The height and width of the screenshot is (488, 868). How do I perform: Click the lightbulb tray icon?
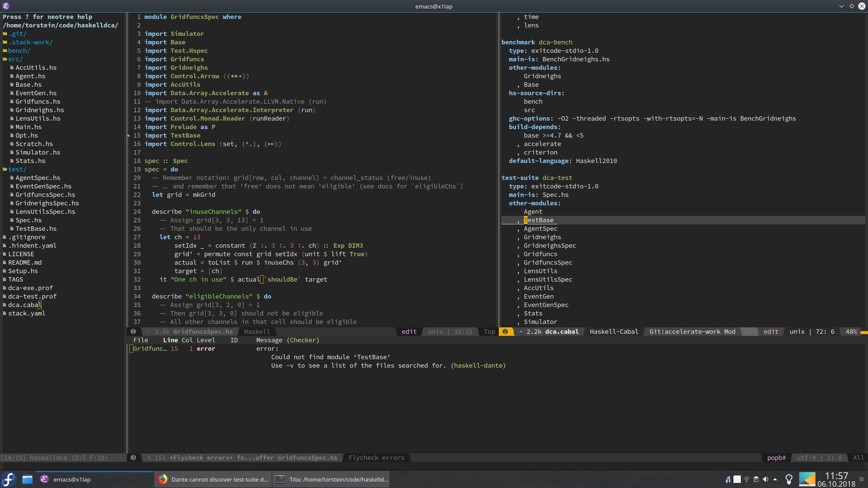(789, 479)
